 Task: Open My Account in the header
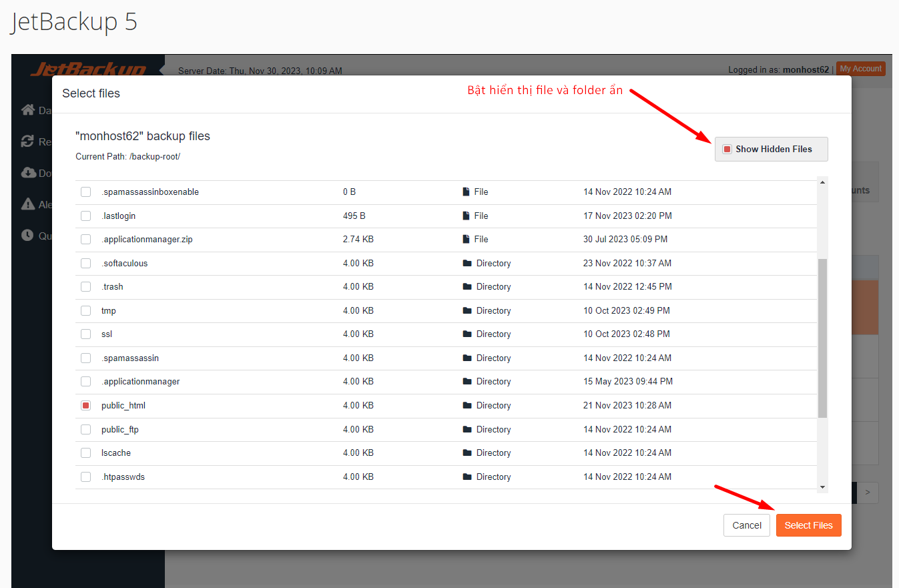pyautogui.click(x=861, y=69)
